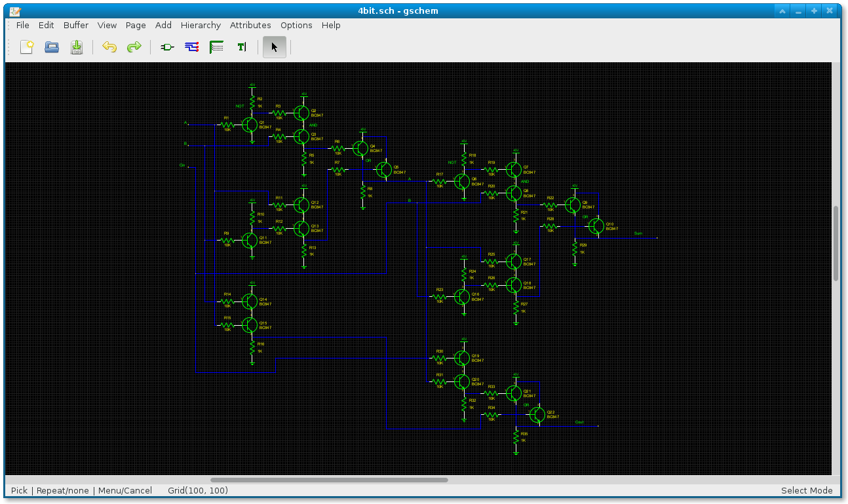Click the vertical scrollbar handle
Image resolution: width=848 pixels, height=504 pixels.
pos(836,244)
